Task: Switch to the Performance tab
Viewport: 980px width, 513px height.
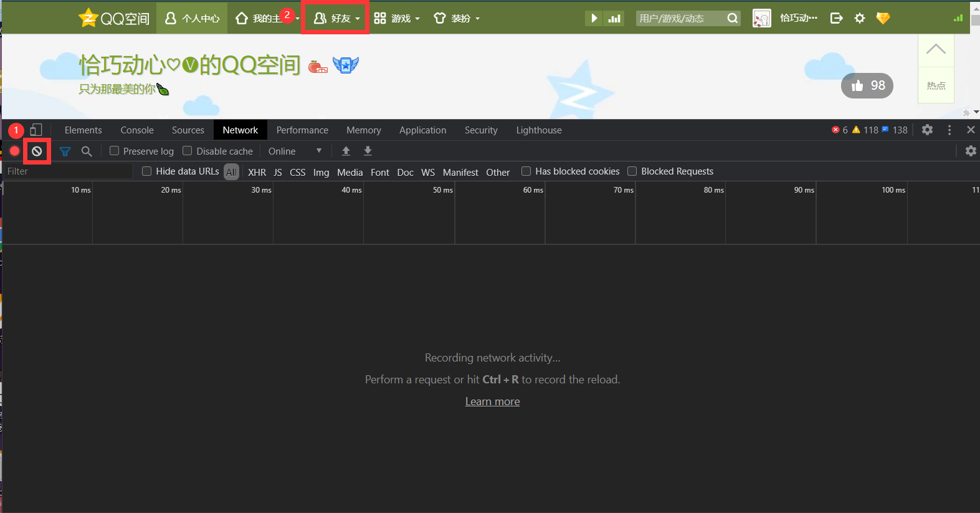Action: 302,130
